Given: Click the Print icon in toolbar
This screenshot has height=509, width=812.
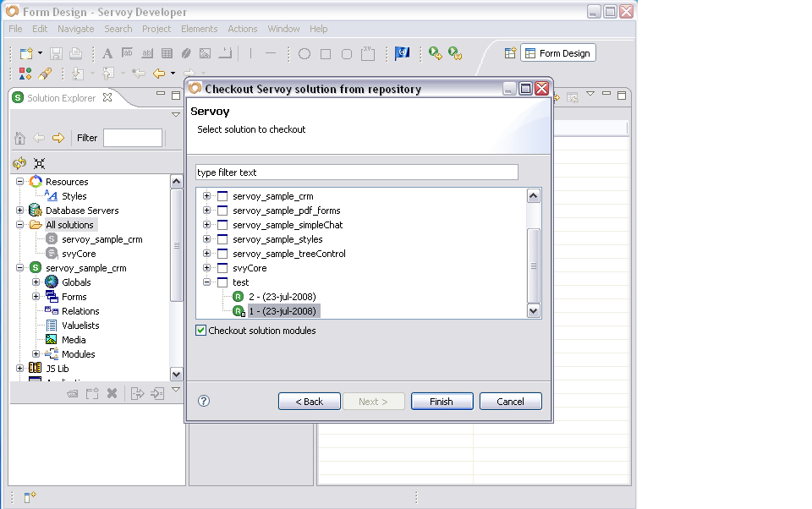Looking at the screenshot, I should tap(75, 54).
